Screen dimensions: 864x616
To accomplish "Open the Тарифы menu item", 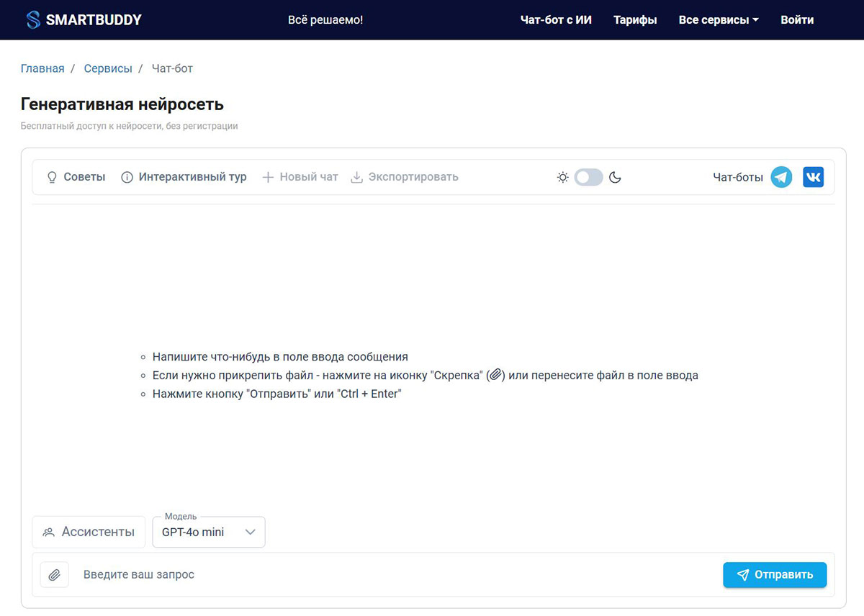I will (634, 19).
